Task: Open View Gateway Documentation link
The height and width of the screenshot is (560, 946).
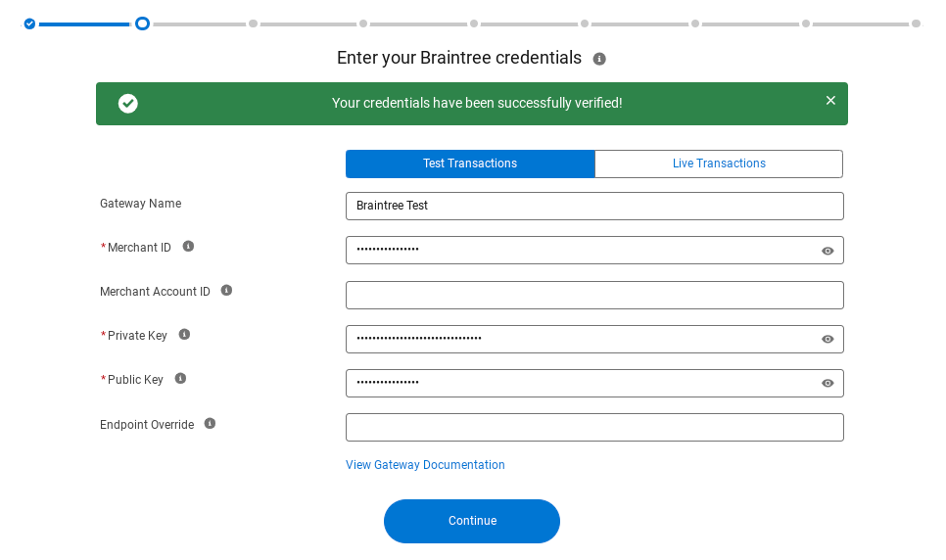Action: [x=425, y=465]
